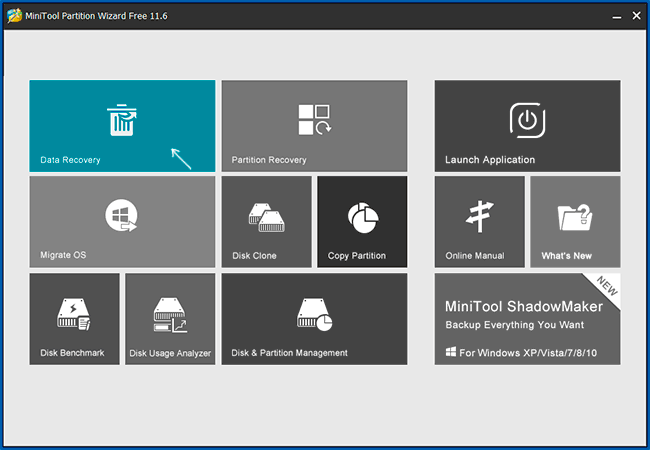Click the What's New label

pos(567,256)
